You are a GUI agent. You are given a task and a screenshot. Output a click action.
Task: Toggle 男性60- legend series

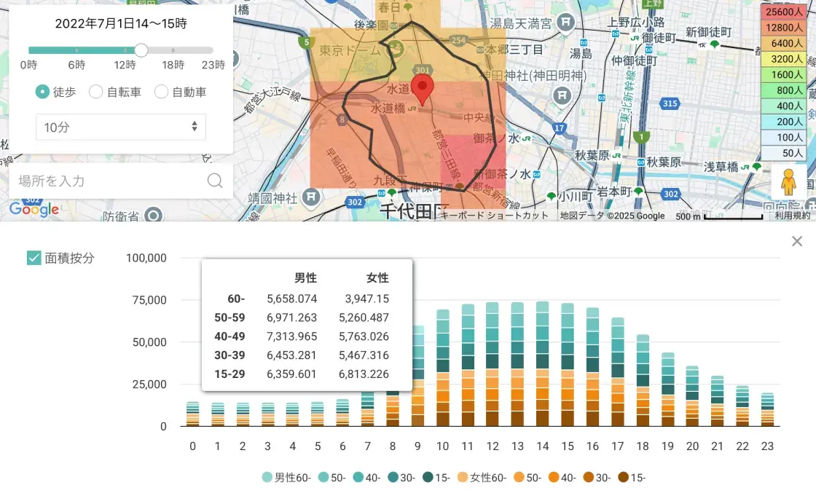coord(286,478)
